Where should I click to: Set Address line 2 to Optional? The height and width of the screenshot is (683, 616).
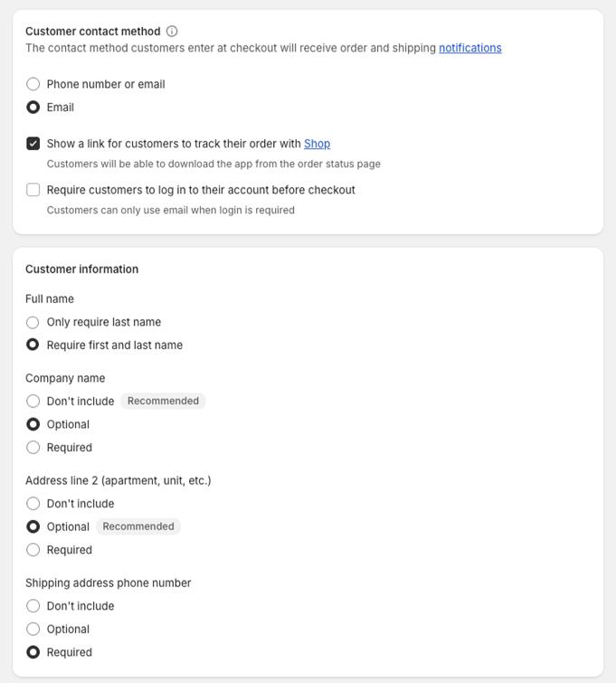click(x=33, y=526)
